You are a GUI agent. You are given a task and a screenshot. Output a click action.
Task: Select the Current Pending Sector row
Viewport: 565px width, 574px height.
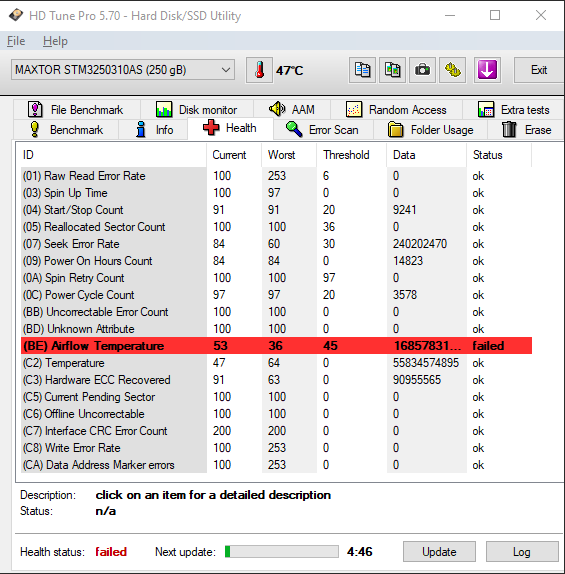[x=276, y=397]
